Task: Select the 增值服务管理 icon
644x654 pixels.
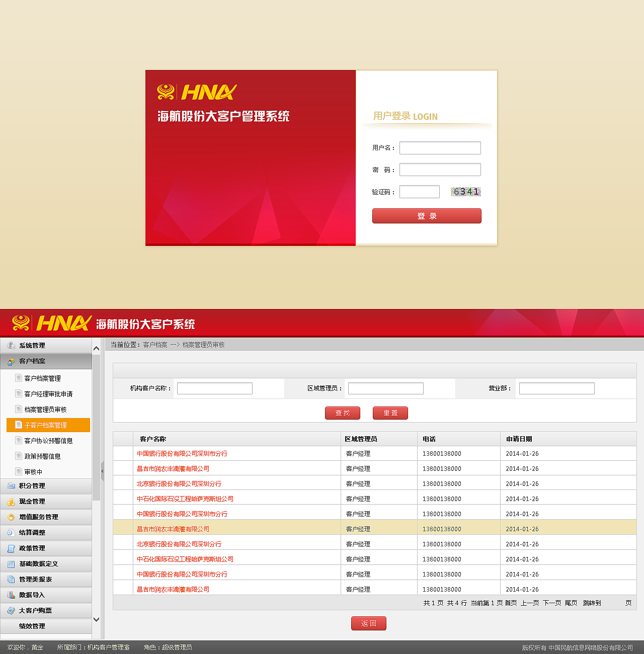Action: point(11,517)
